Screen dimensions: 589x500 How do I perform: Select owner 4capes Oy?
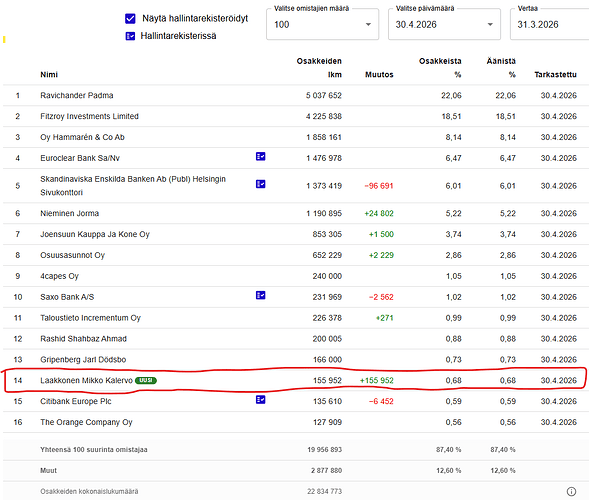59,276
